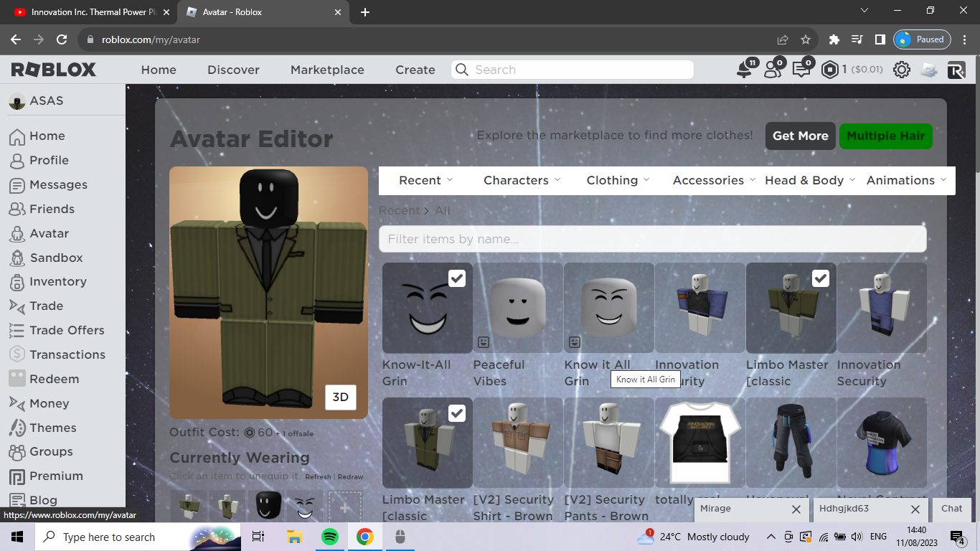Viewport: 980px width, 551px height.
Task: Bookmark this page with star icon
Action: click(x=806, y=39)
